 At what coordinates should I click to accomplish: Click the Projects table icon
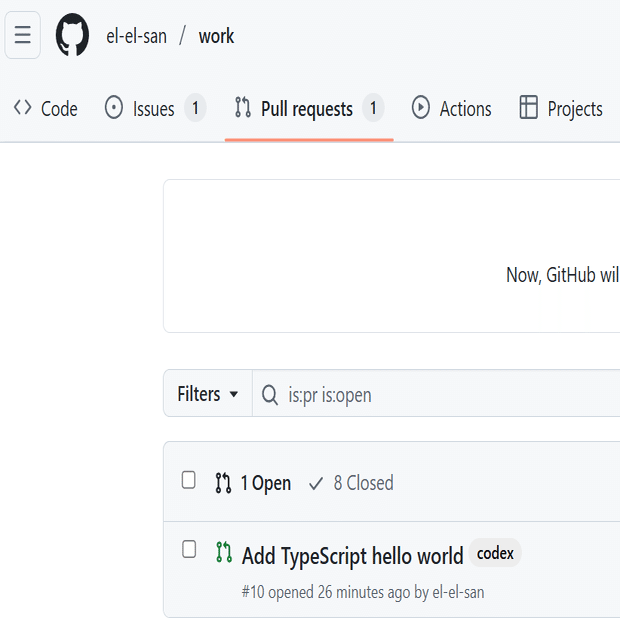pyautogui.click(x=529, y=108)
